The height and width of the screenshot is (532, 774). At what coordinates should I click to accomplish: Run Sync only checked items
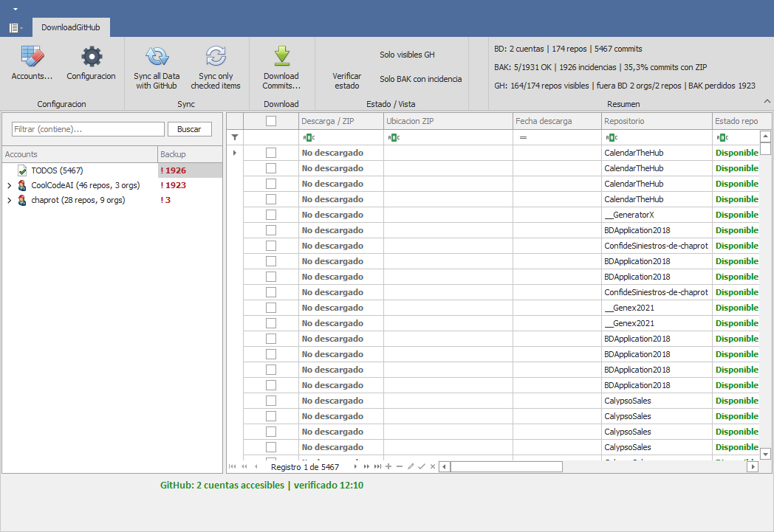pos(216,68)
